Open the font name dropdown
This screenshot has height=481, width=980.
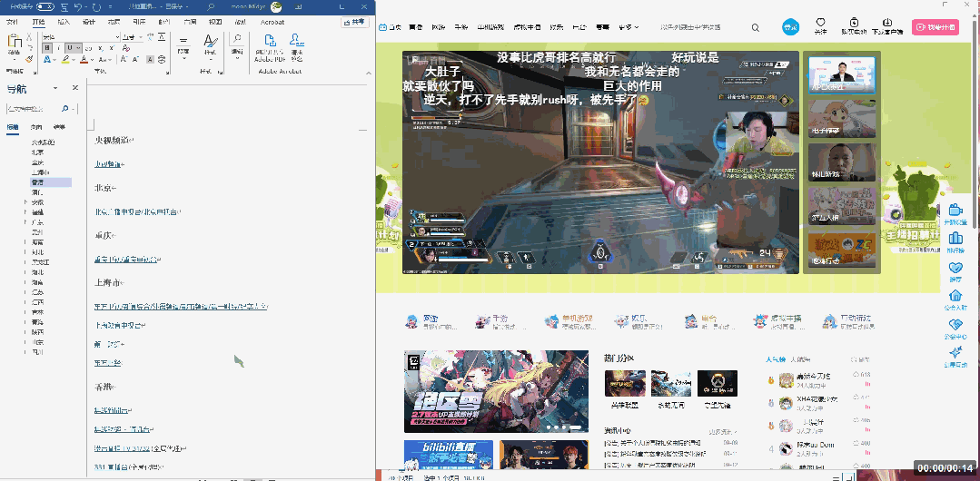click(117, 37)
